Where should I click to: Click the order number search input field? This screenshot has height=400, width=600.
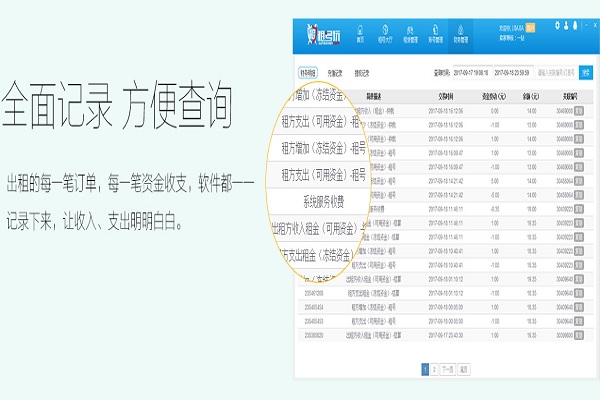pyautogui.click(x=558, y=73)
